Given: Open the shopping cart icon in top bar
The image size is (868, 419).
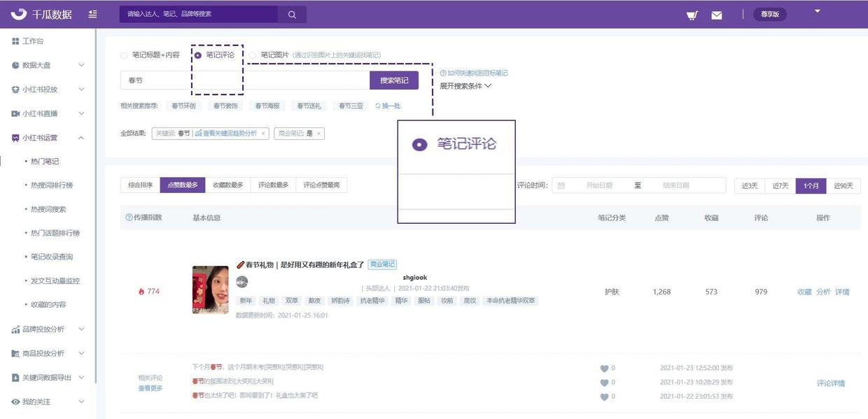Looking at the screenshot, I should coord(691,13).
